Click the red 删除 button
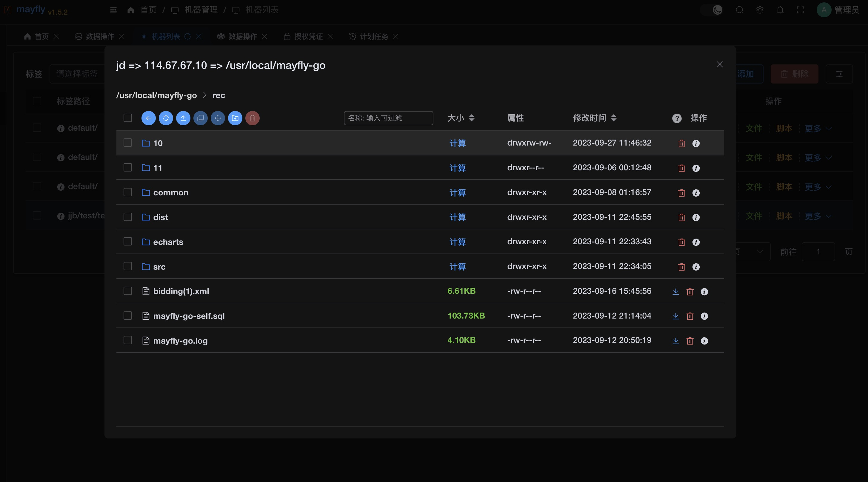The width and height of the screenshot is (868, 482). (794, 74)
